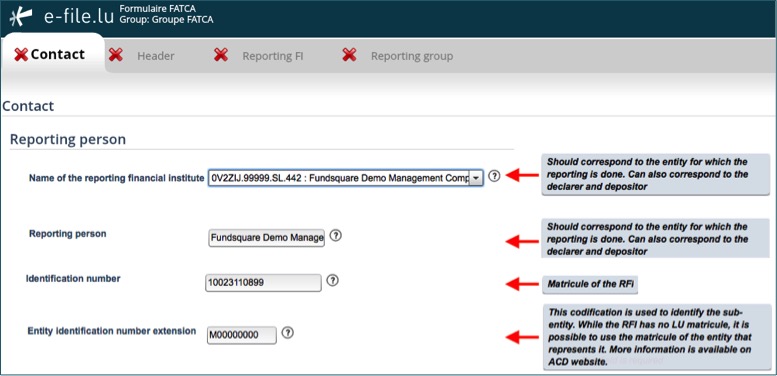The width and height of the screenshot is (777, 376).
Task: Click red X icon beside Reporting group tab
Action: tap(349, 54)
